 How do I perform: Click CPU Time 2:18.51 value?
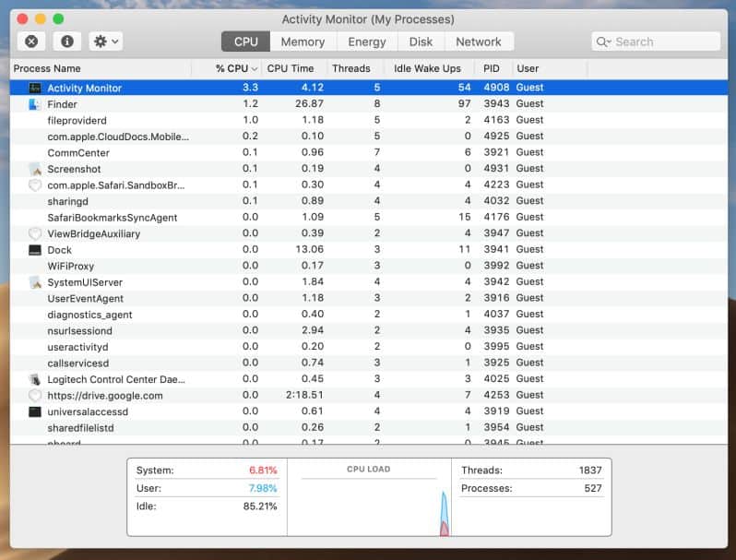click(x=304, y=395)
